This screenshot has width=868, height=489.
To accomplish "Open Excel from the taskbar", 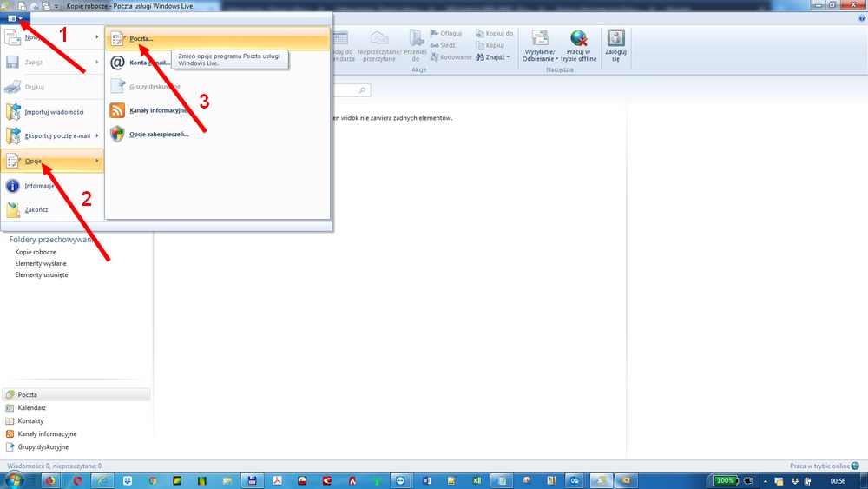I will pyautogui.click(x=477, y=480).
